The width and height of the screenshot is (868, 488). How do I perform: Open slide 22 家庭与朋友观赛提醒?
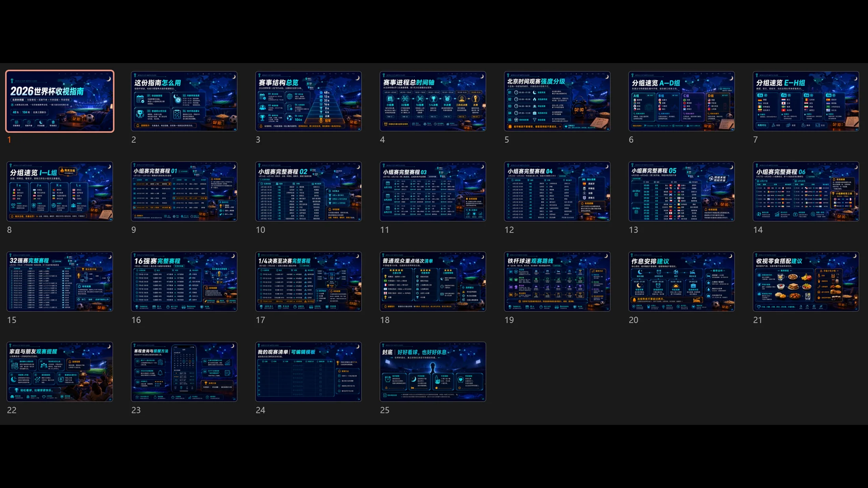coord(60,372)
